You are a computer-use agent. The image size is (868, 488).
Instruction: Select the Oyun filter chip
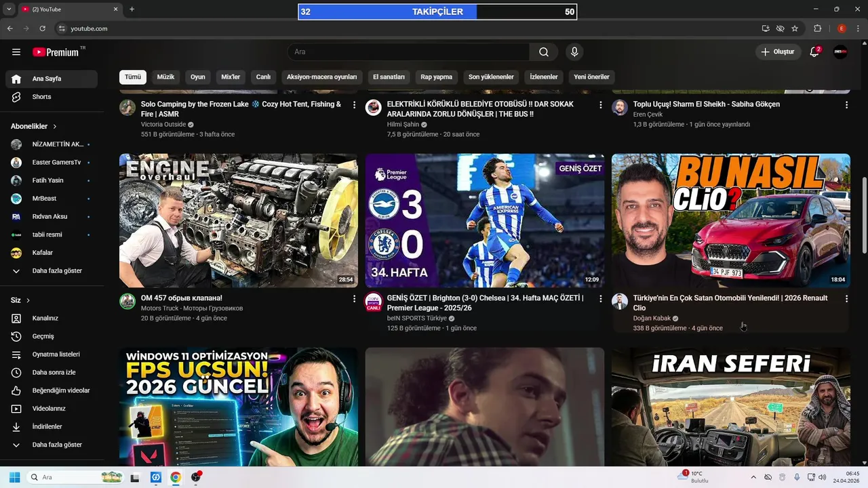(x=198, y=77)
